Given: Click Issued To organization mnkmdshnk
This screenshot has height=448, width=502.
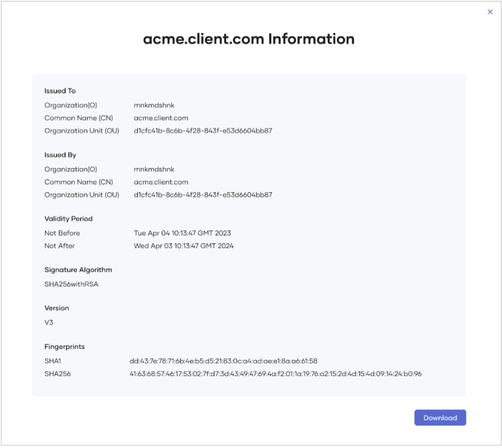Looking at the screenshot, I should pos(154,105).
